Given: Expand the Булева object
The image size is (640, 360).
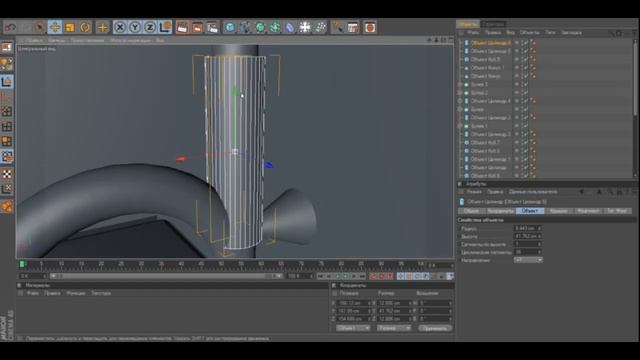Looking at the screenshot, I should tap(460, 109).
